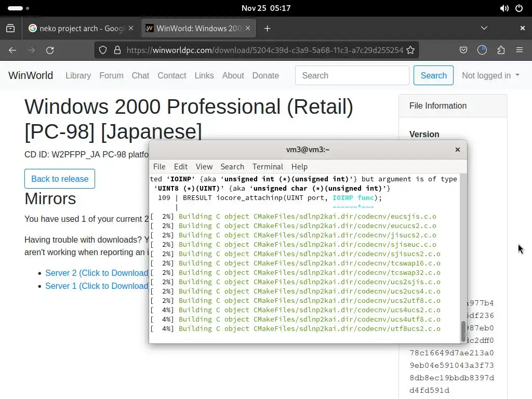
Task: Select the WinWorld Windows 2000 tab
Action: coord(198,29)
